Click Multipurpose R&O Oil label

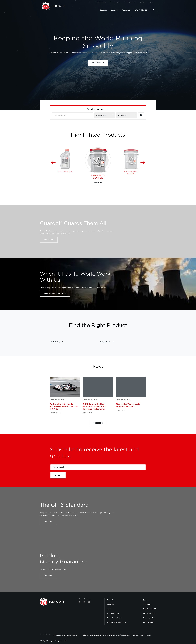click(131, 173)
